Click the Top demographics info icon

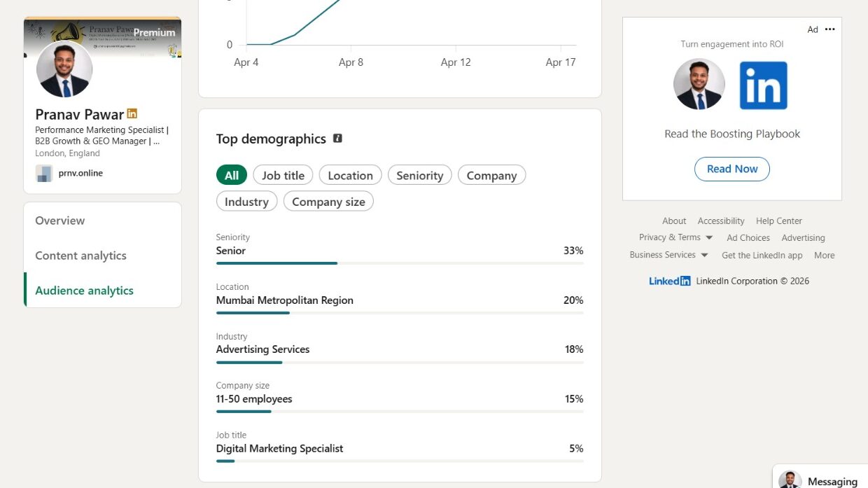pos(337,139)
